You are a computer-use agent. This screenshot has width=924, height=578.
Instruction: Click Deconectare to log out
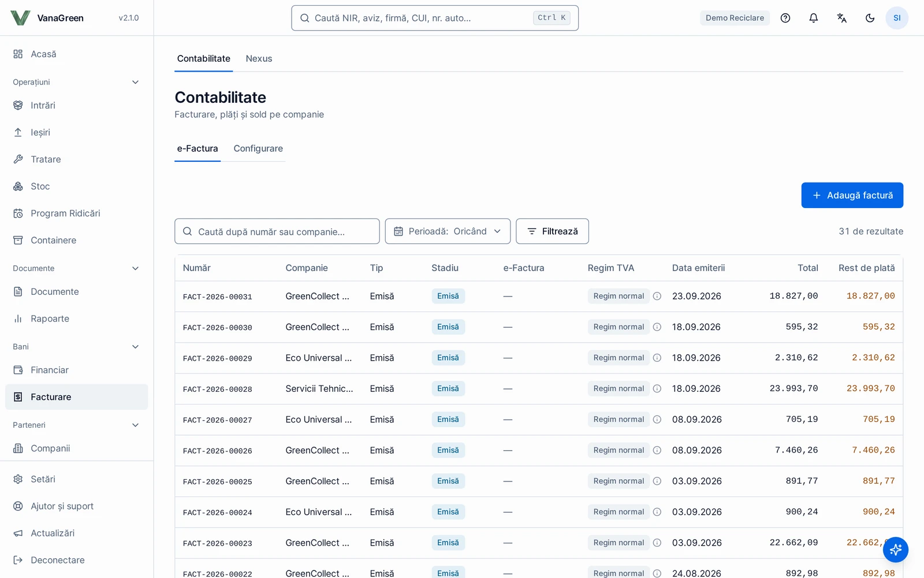[x=76, y=560]
